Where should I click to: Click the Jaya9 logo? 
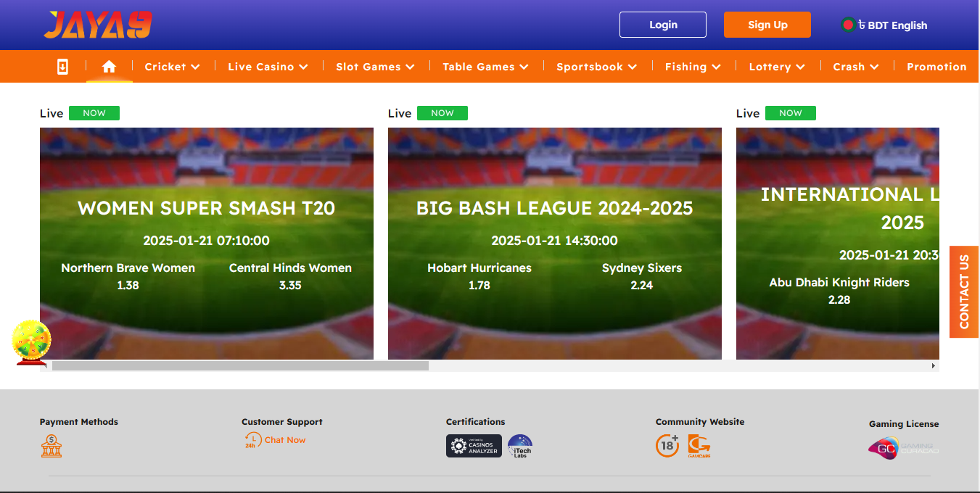(96, 25)
